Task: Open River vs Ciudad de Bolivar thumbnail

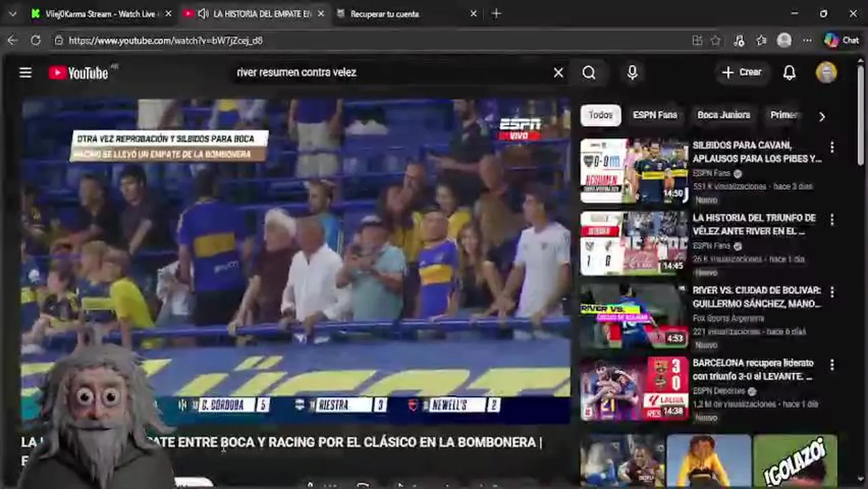Action: pos(634,316)
